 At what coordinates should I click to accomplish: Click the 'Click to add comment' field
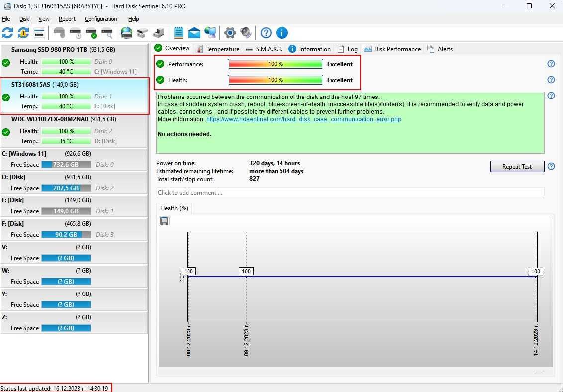350,193
